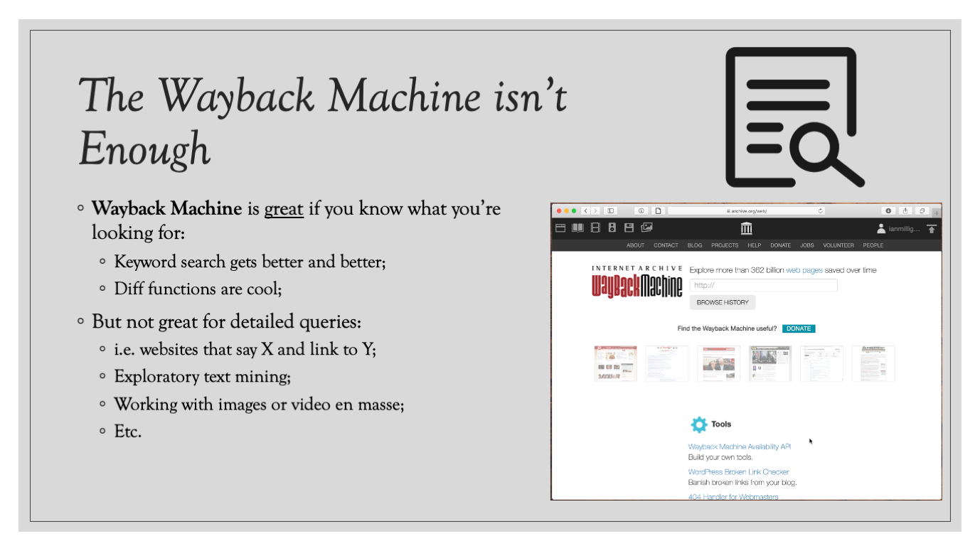
Task: Open DONATE in the dark nav bar
Action: pyautogui.click(x=780, y=245)
